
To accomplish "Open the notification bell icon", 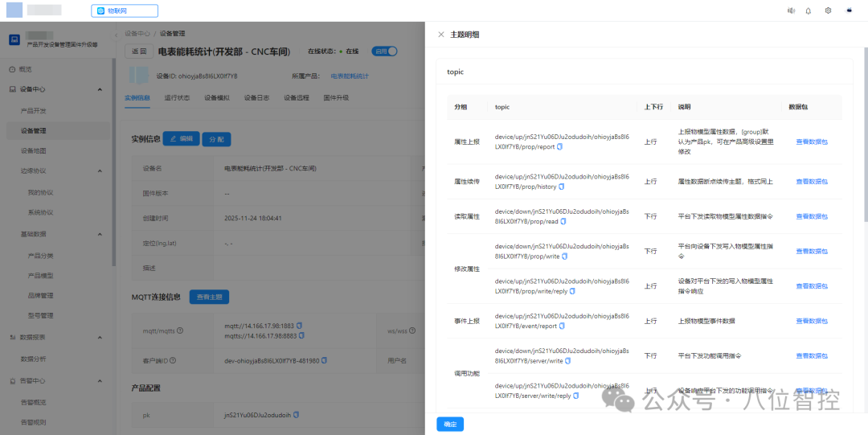I will click(x=809, y=10).
